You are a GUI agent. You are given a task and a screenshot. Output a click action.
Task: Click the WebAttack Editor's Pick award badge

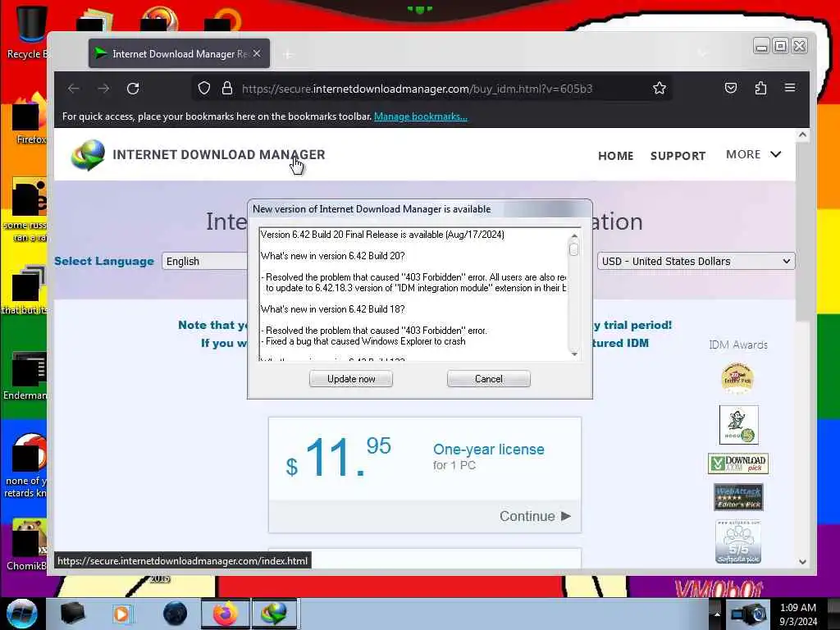[738, 497]
